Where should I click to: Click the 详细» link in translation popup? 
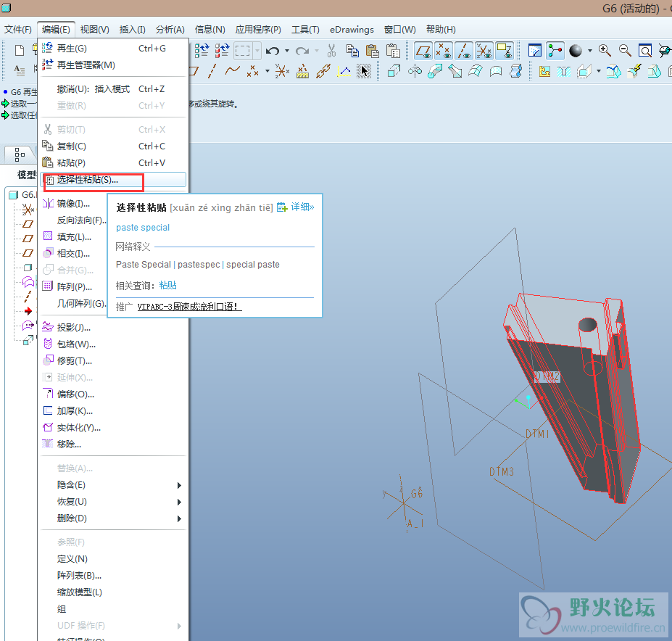click(302, 207)
